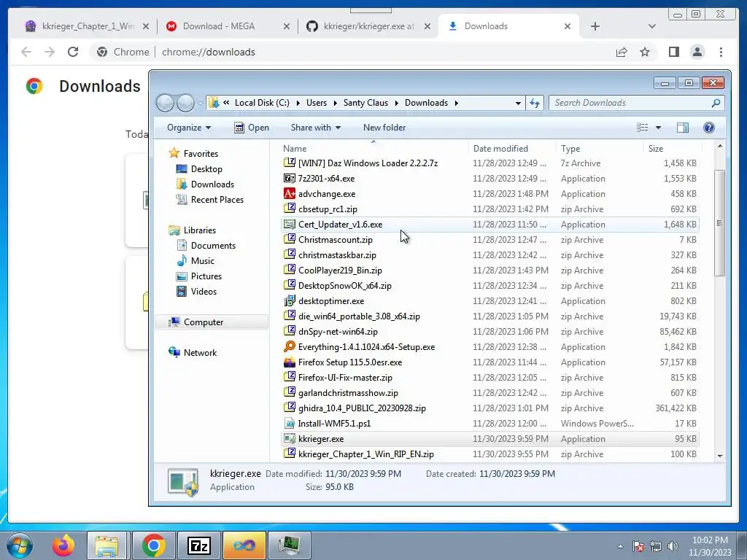Viewport: 747px width, 560px height.
Task: Open the Action Center flag tray icon
Action: (x=638, y=546)
